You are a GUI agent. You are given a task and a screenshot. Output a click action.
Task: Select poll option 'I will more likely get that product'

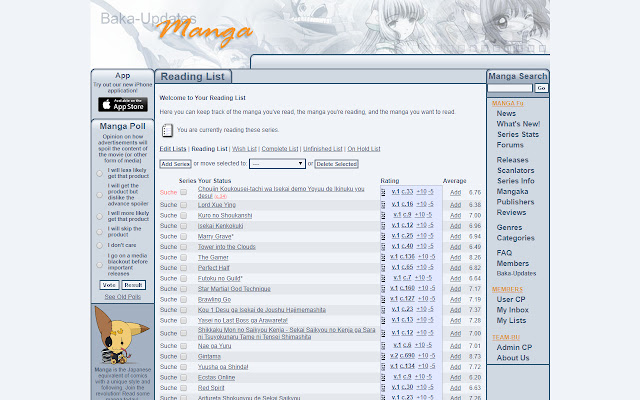[x=99, y=216]
